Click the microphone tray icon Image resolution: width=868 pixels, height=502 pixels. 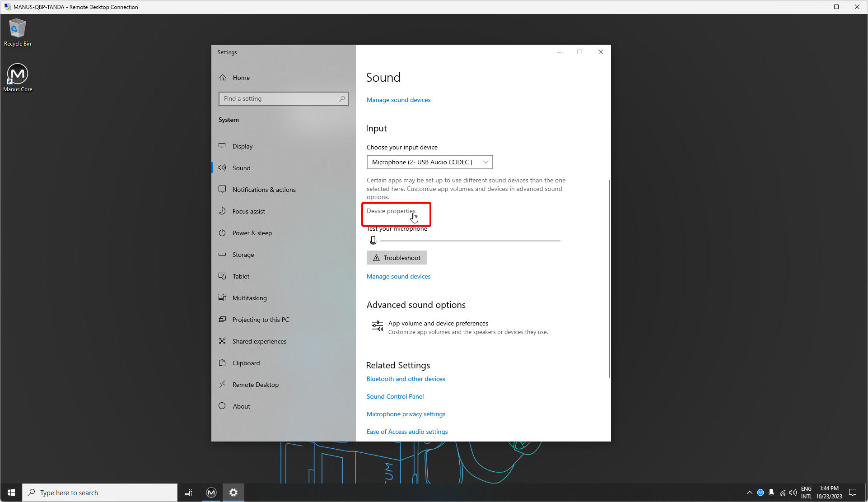[771, 493]
